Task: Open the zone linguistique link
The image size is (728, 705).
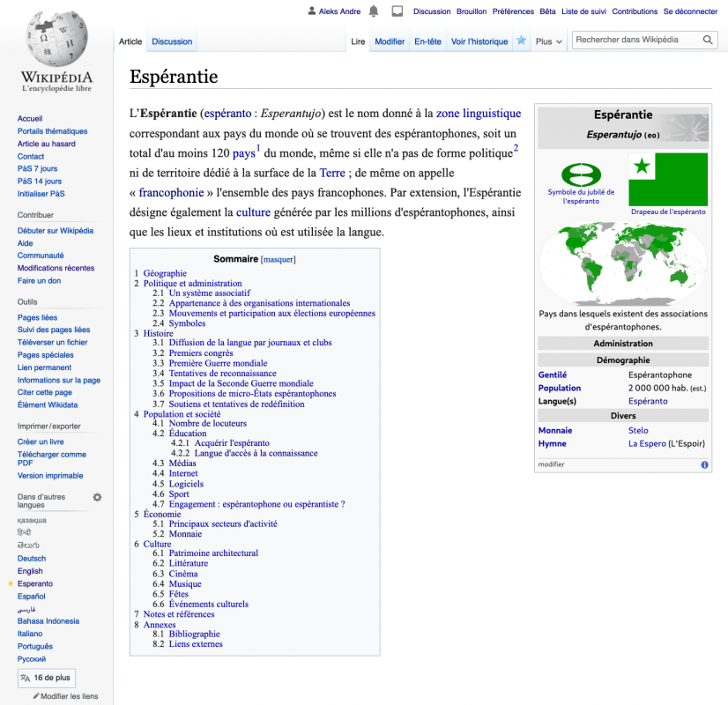Action: click(478, 114)
